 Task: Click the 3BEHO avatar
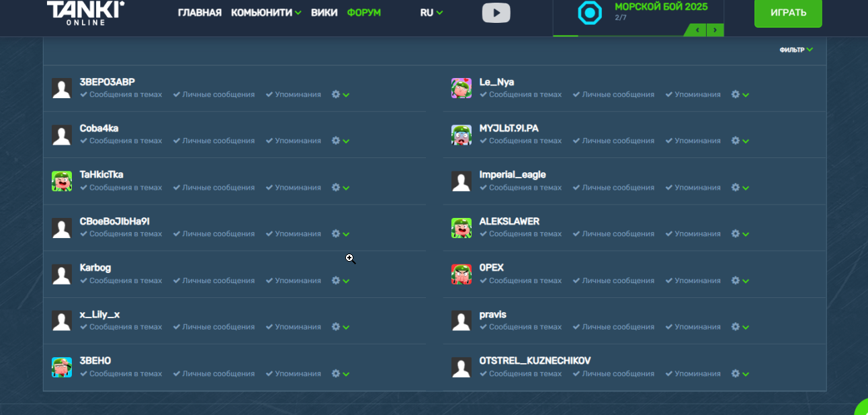point(62,367)
